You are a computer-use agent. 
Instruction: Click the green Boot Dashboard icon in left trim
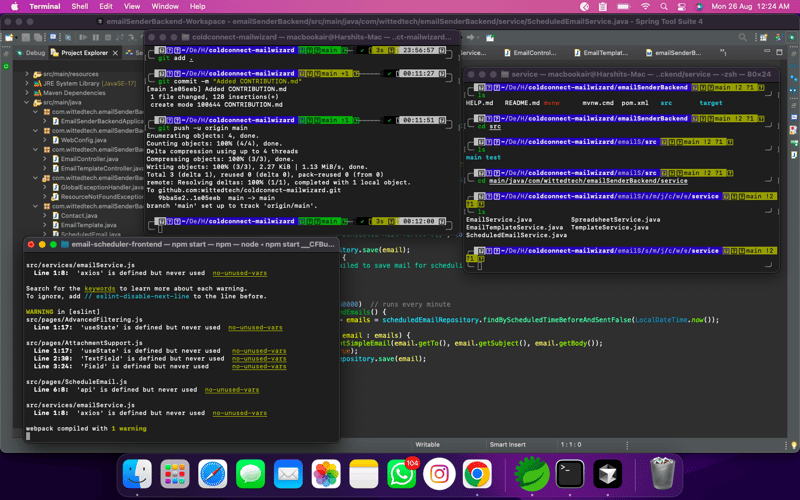point(6,66)
